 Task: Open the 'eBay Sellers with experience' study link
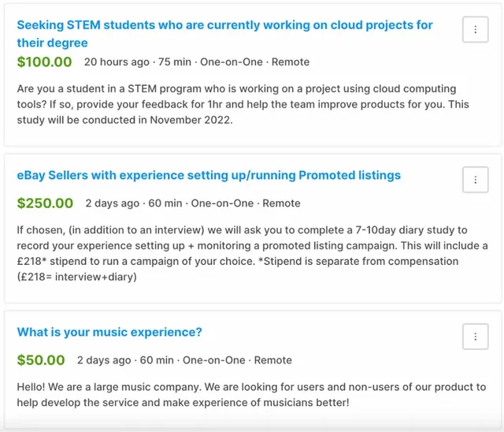click(209, 175)
